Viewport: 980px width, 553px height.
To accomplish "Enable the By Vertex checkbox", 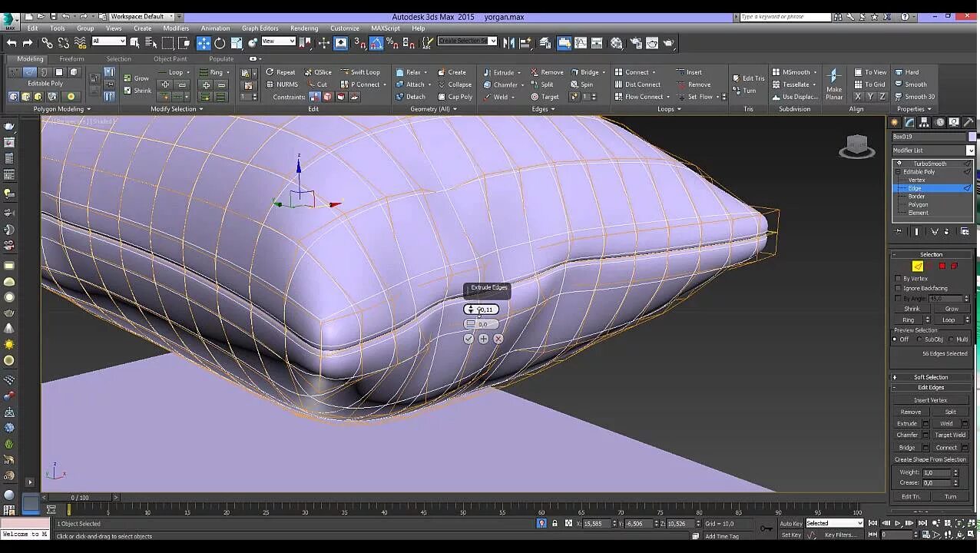I will [898, 278].
